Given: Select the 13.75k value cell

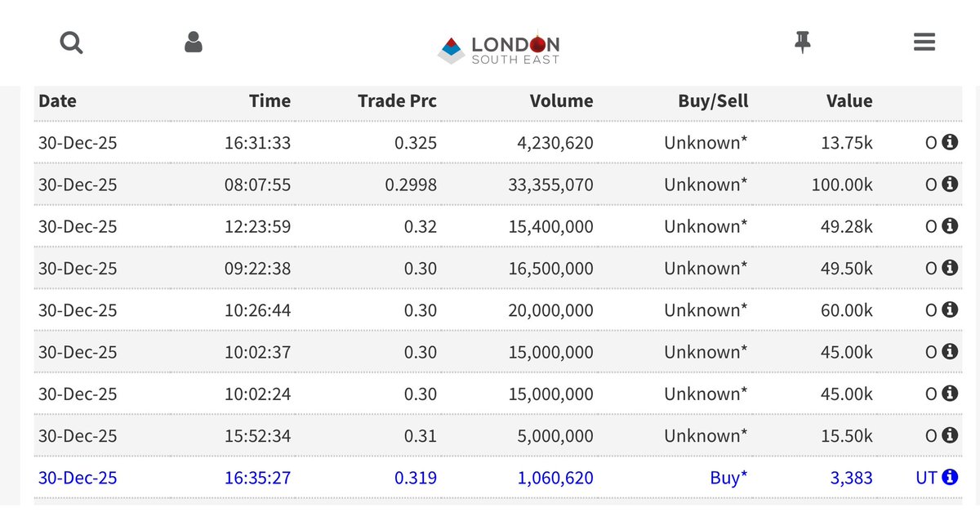Looking at the screenshot, I should tap(847, 143).
